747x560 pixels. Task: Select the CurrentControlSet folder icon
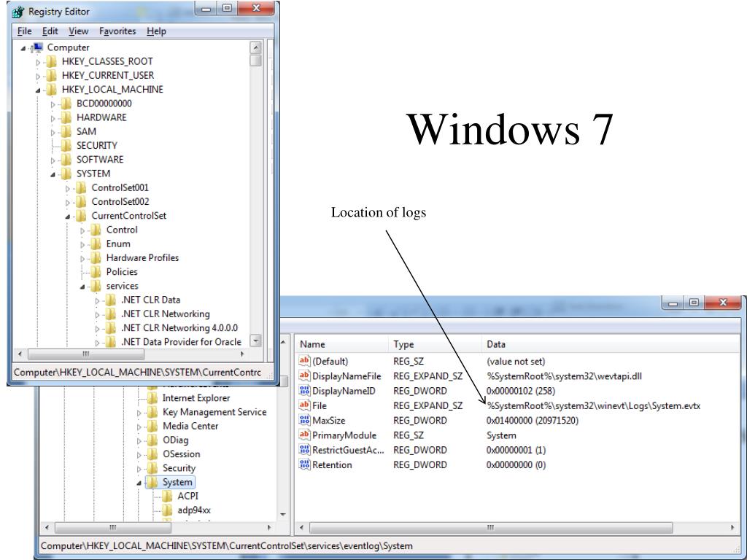(x=81, y=216)
